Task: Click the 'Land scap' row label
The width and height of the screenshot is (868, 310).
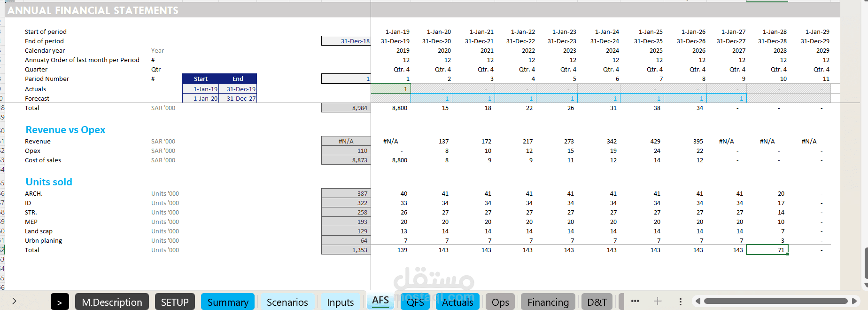Action: coord(39,231)
